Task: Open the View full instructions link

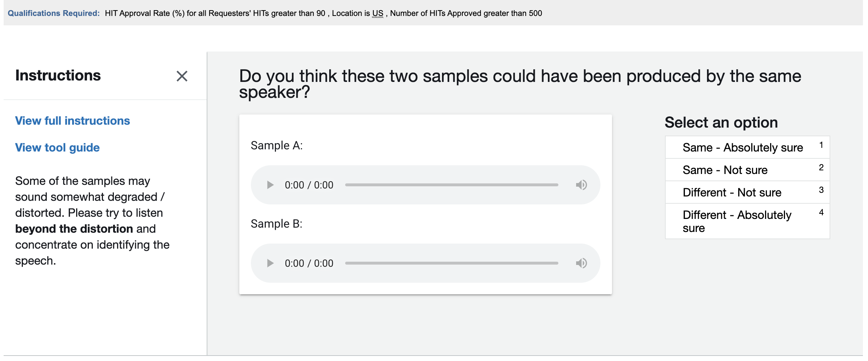Action: point(73,121)
